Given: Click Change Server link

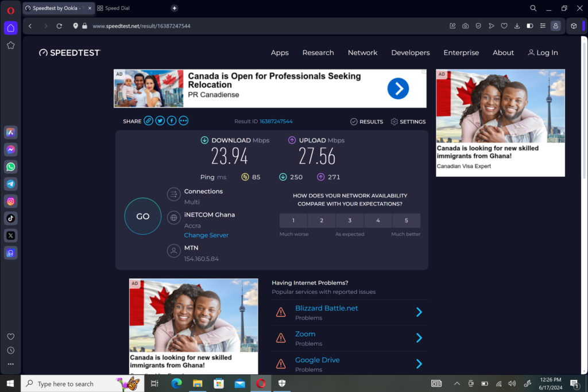Looking at the screenshot, I should pyautogui.click(x=206, y=235).
